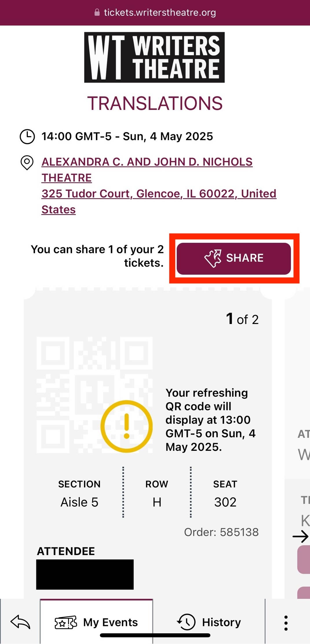The width and height of the screenshot is (310, 644).
Task: Tap the tickets.writerstheatre.org URL
Action: (x=160, y=12)
